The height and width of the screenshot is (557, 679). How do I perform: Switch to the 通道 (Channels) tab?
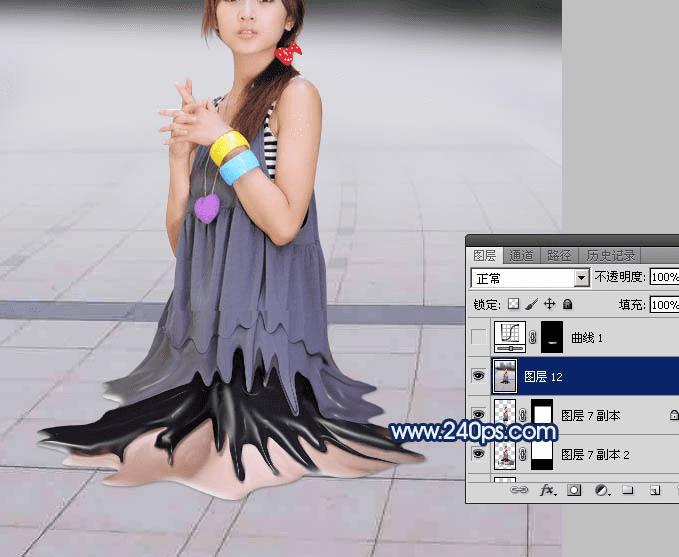(x=521, y=256)
